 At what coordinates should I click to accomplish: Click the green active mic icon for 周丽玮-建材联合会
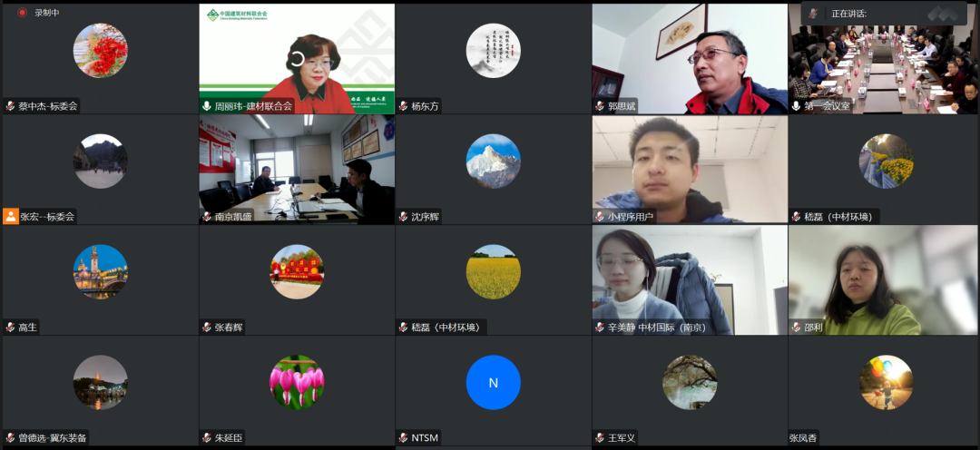point(207,106)
